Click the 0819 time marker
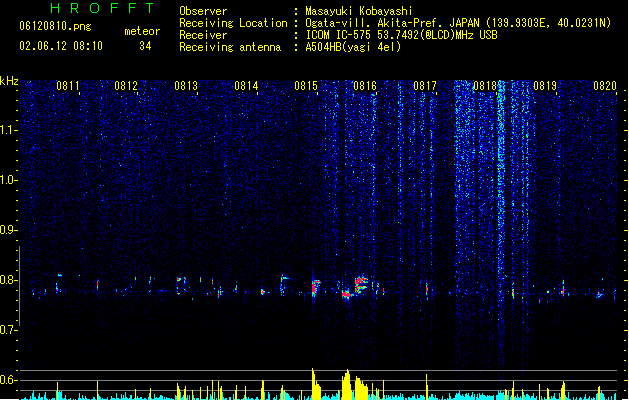 pyautogui.click(x=545, y=86)
